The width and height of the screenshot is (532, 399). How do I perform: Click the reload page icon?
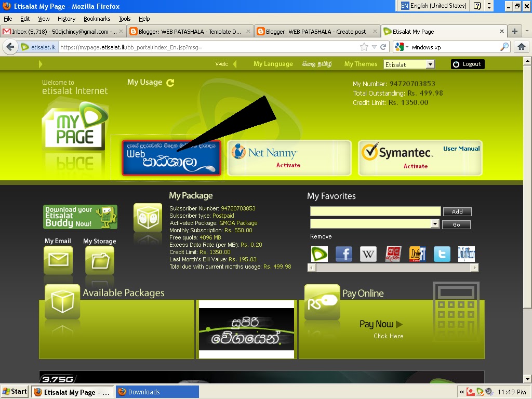[x=383, y=47]
